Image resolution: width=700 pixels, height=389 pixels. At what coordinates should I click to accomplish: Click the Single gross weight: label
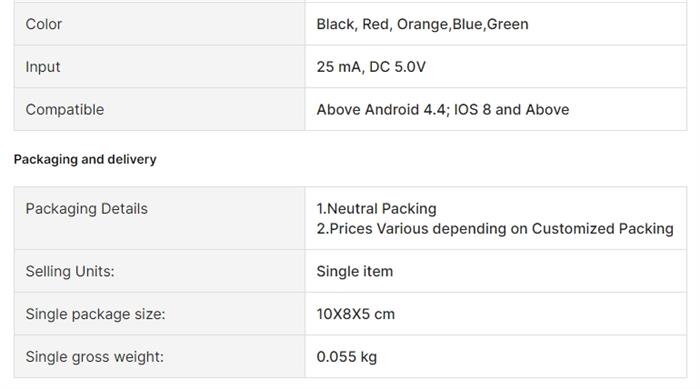pyautogui.click(x=95, y=357)
